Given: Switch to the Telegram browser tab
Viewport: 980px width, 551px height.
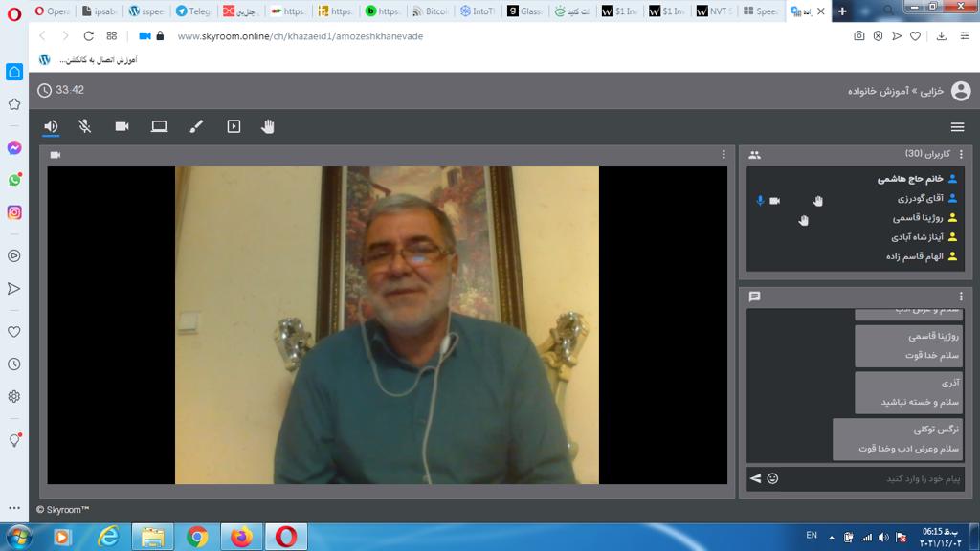Looking at the screenshot, I should [x=194, y=11].
